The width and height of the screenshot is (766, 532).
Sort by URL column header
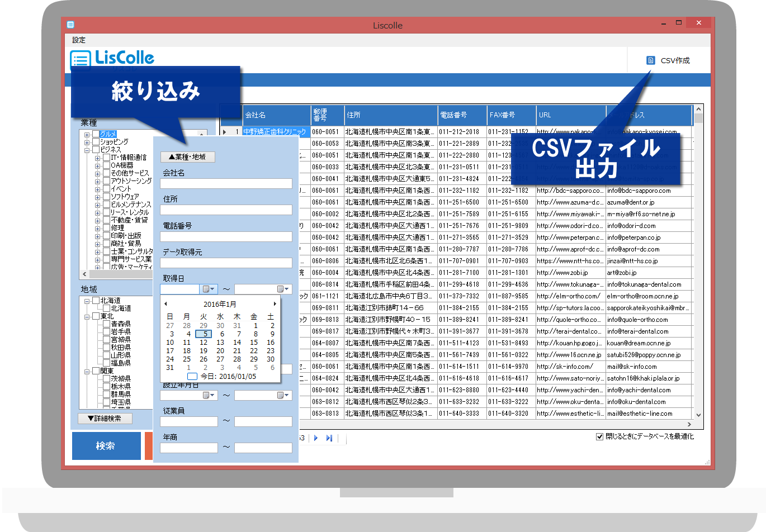click(x=571, y=115)
